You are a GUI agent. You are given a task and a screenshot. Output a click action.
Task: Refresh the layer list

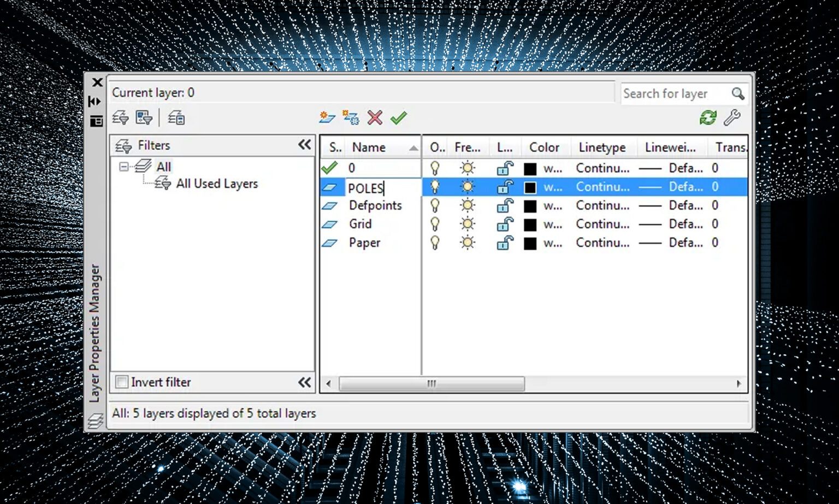coord(707,117)
